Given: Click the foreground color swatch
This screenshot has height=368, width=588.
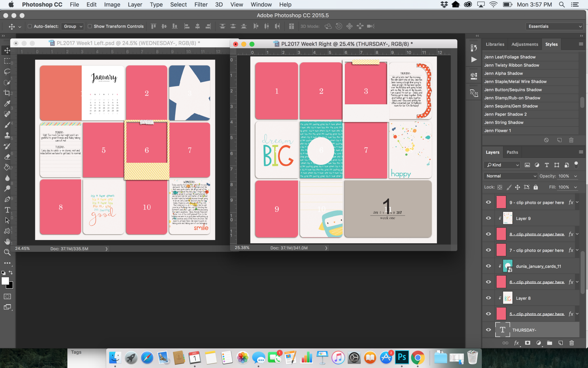Looking at the screenshot, I should tap(5, 281).
